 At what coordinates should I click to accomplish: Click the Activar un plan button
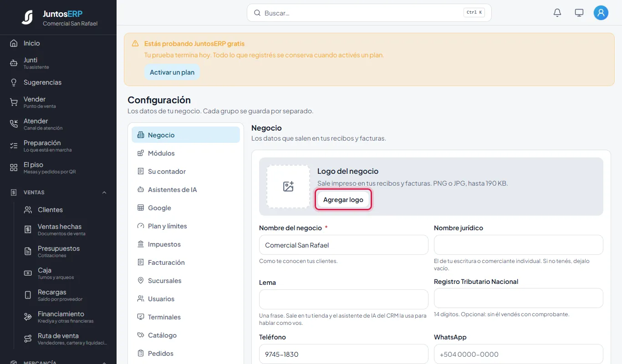coord(172,72)
